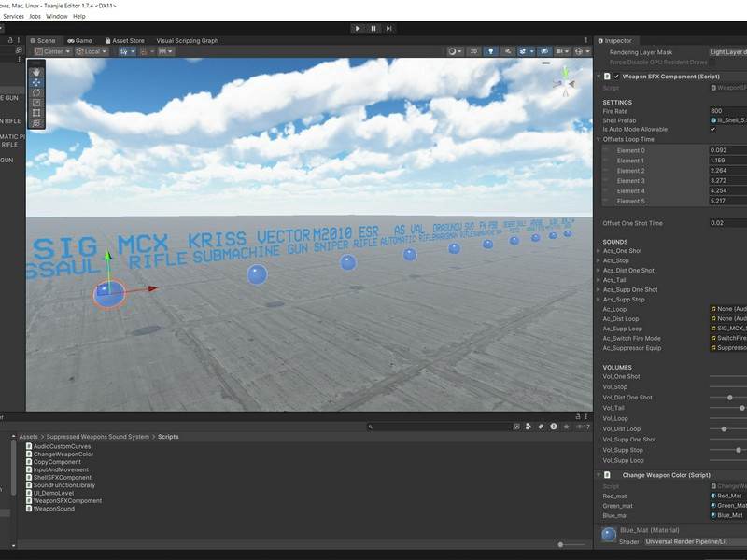Select the combined Transform tool
Screen dimensions: 747x560
click(x=36, y=123)
